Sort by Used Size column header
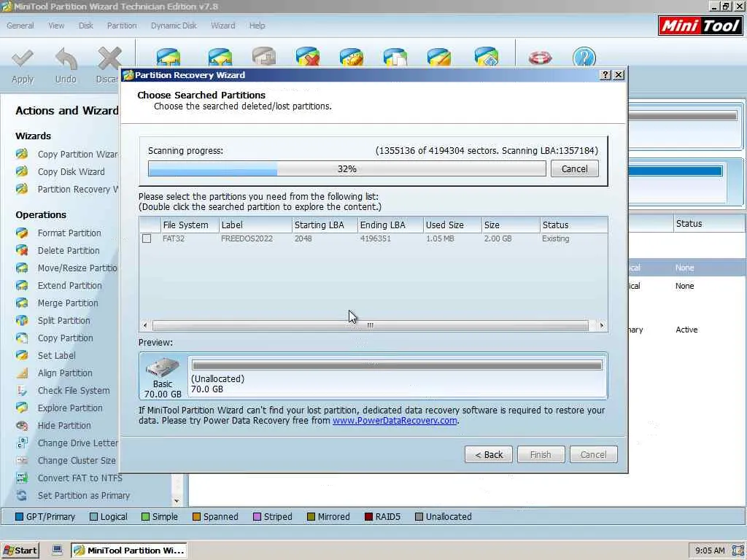Screen dimensions: 747x560 [x=452, y=225]
